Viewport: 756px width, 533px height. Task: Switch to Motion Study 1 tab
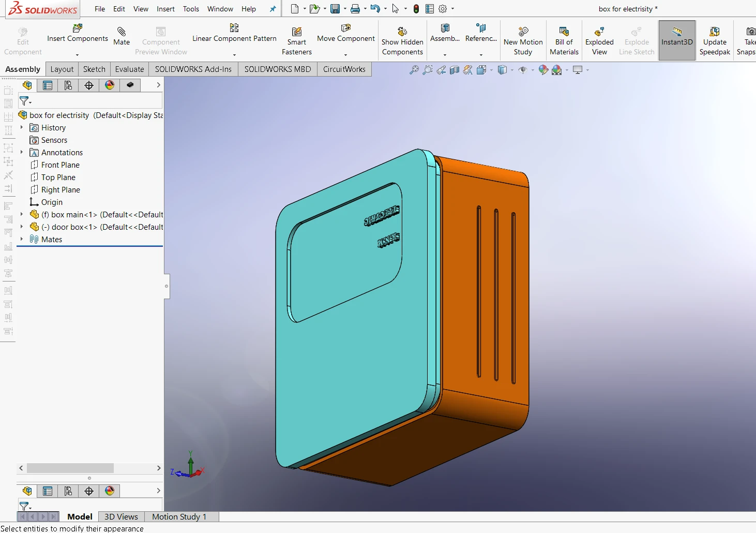pyautogui.click(x=179, y=516)
